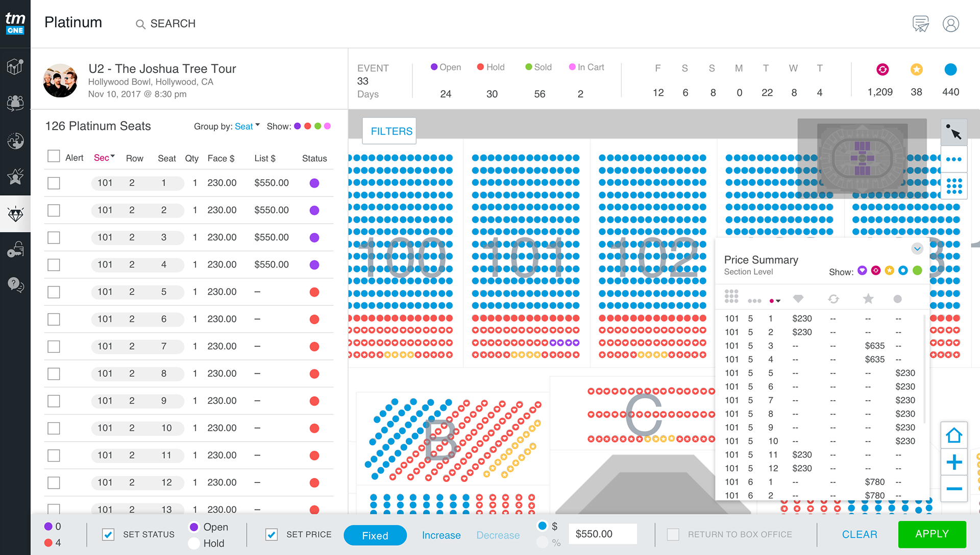Toggle pink In Cart filter in seat list Show
The image size is (980, 555).
click(x=327, y=126)
